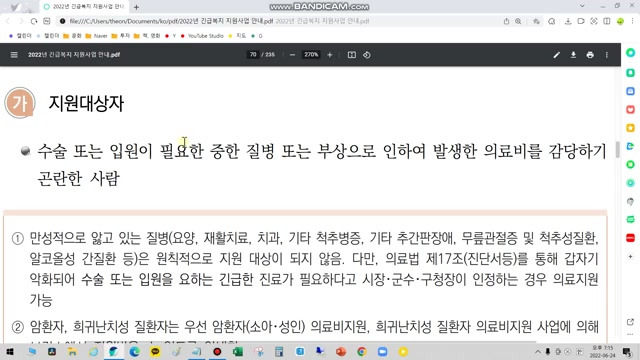Open the 책, 영화 bookmarks folder
The image size is (640, 360).
click(147, 36)
